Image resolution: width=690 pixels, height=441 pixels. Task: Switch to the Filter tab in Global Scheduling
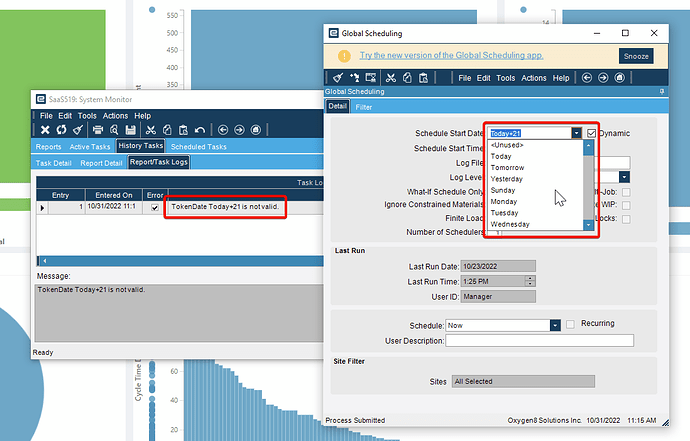point(363,107)
